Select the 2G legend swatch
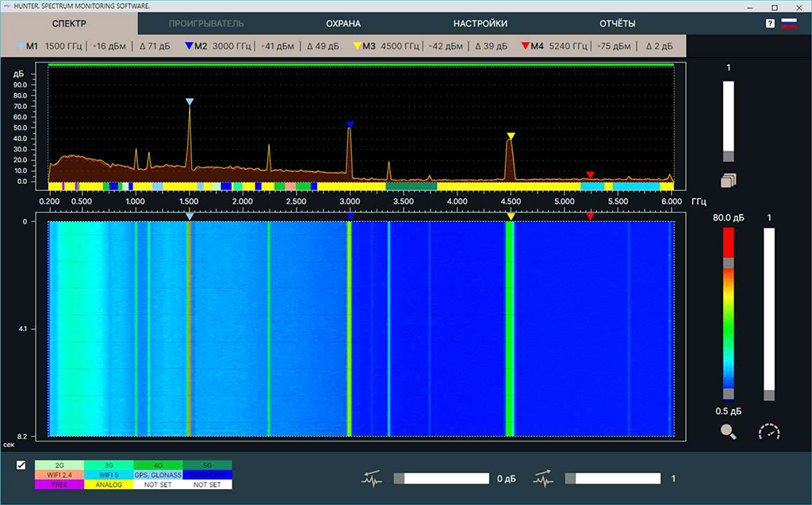Image resolution: width=812 pixels, height=505 pixels. point(59,465)
